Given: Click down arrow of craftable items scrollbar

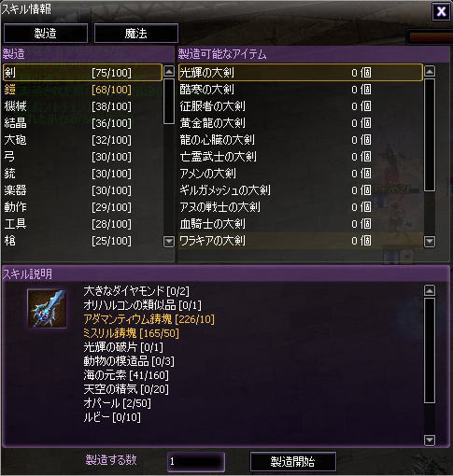Looking at the screenshot, I should tap(430, 242).
